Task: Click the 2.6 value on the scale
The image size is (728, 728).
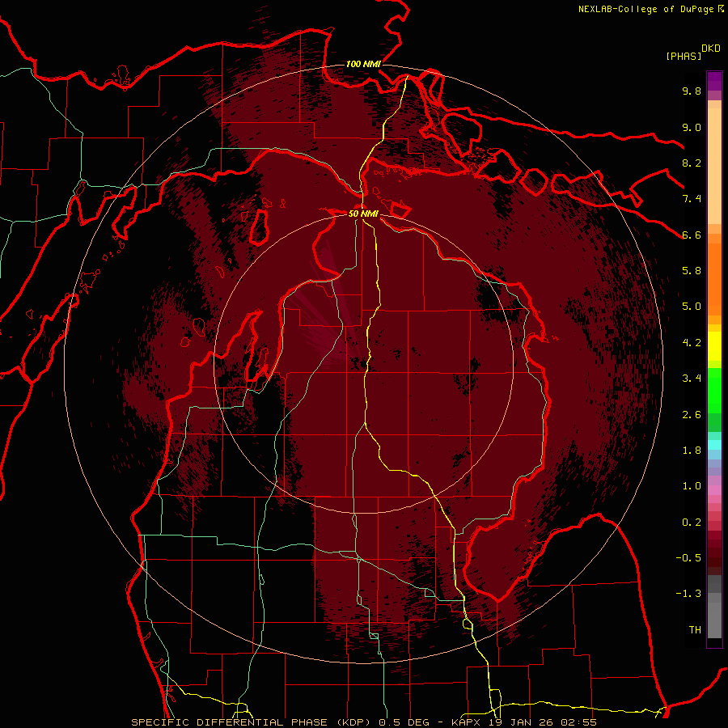Action: coord(692,415)
